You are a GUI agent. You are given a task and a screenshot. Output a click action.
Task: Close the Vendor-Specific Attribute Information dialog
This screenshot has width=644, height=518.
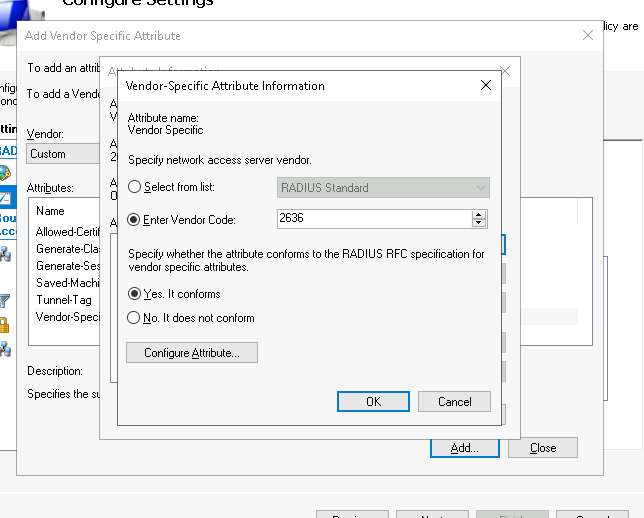(x=486, y=86)
